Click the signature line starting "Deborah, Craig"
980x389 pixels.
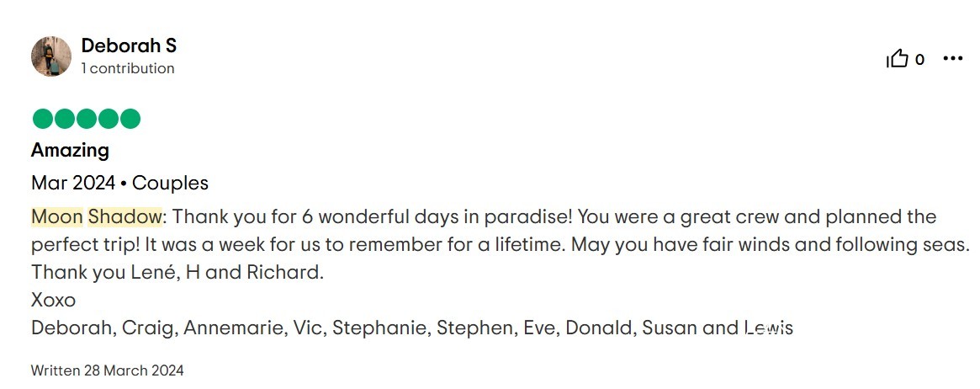tap(411, 328)
